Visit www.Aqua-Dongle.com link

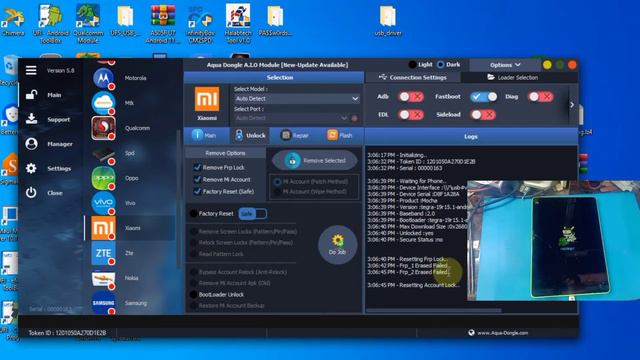(502, 333)
